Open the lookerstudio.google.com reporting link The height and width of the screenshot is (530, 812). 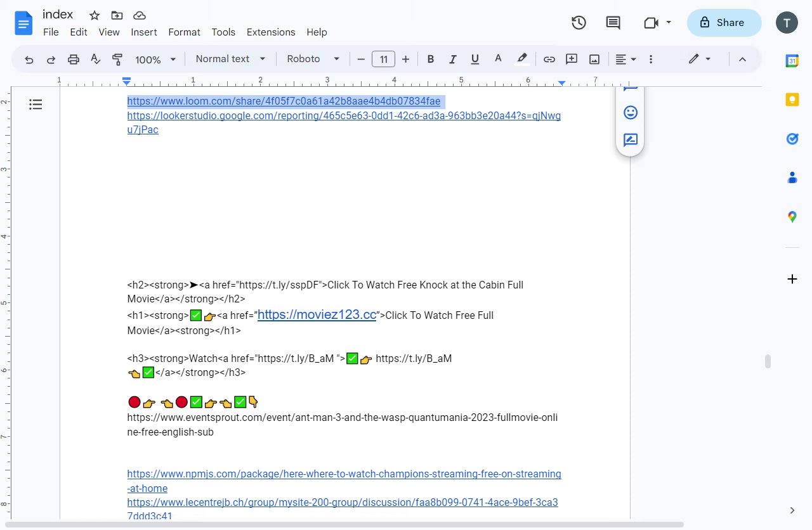[344, 122]
